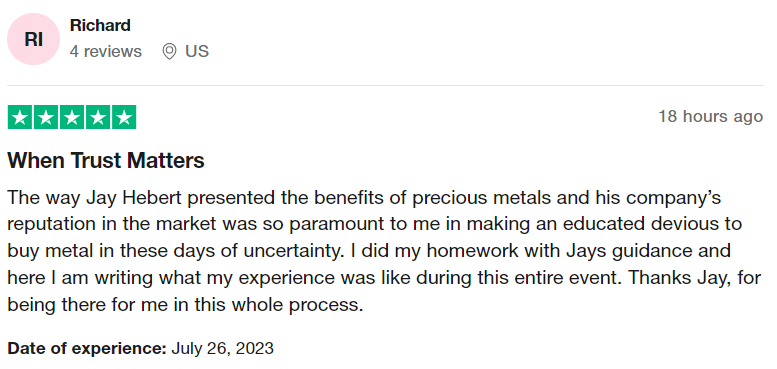This screenshot has width=777, height=369.
Task: Click the US location label
Action: click(197, 51)
